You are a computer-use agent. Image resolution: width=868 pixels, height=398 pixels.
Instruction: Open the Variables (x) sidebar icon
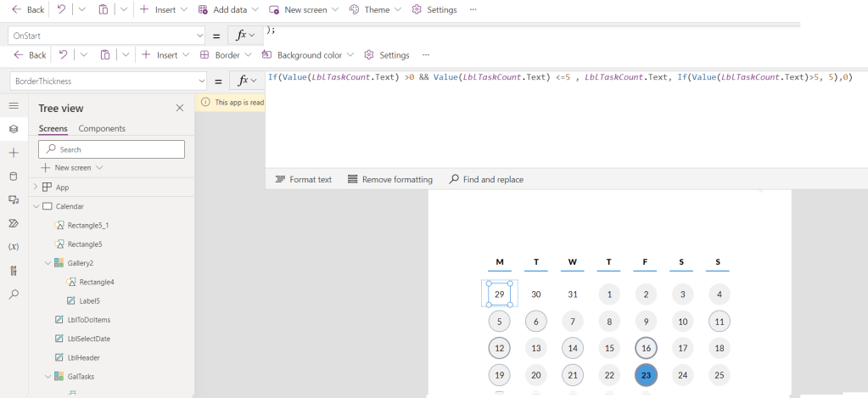14,247
